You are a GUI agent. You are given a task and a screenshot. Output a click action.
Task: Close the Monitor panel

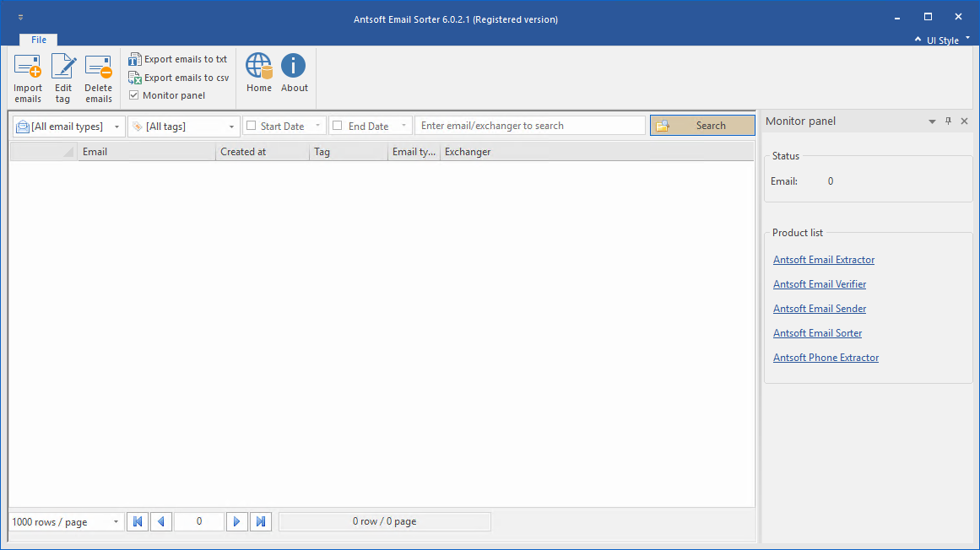coord(964,121)
